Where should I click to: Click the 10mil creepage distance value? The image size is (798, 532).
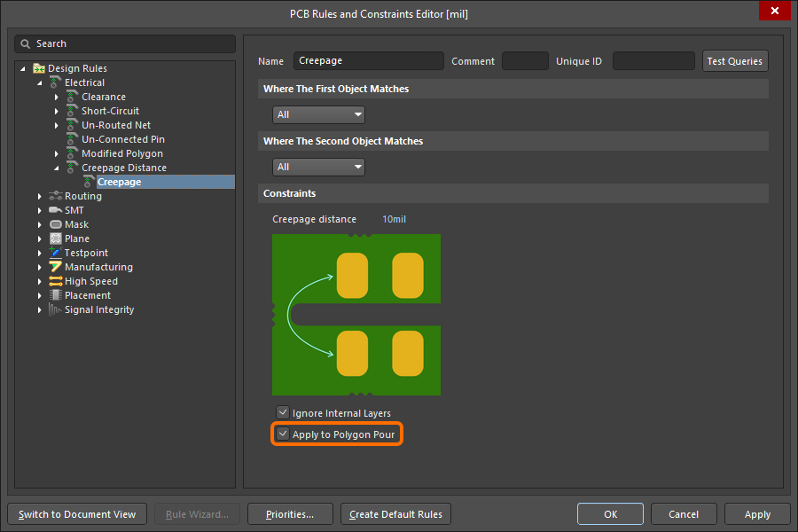tap(394, 219)
